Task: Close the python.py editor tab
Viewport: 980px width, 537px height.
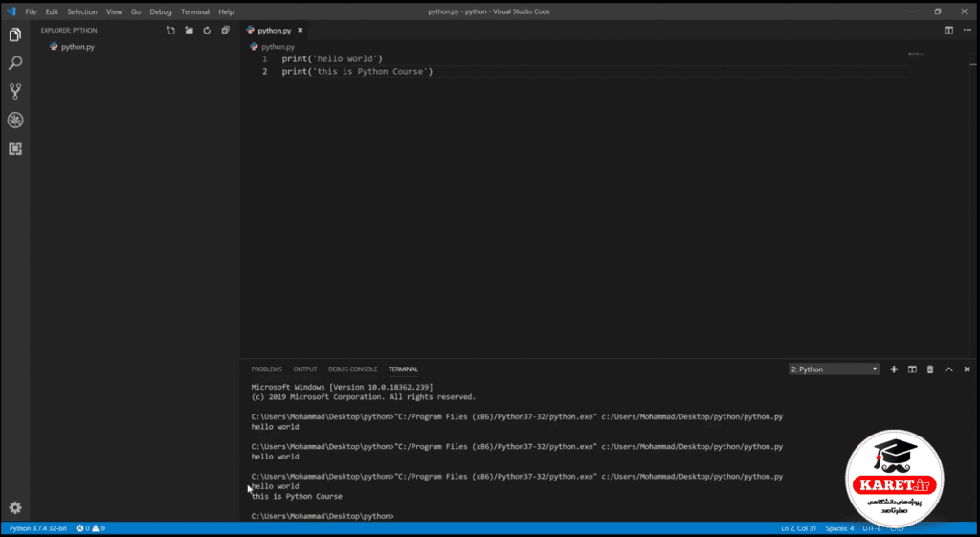Action: tap(300, 30)
